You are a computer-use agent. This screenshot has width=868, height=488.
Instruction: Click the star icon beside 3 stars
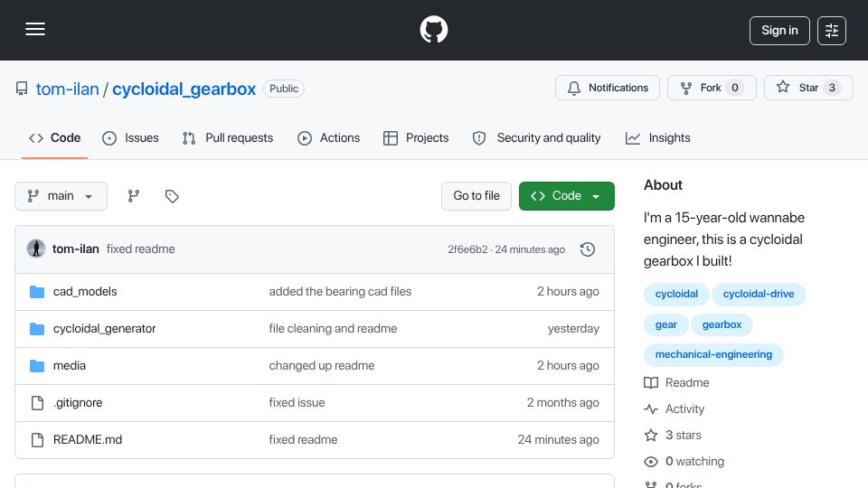point(651,435)
